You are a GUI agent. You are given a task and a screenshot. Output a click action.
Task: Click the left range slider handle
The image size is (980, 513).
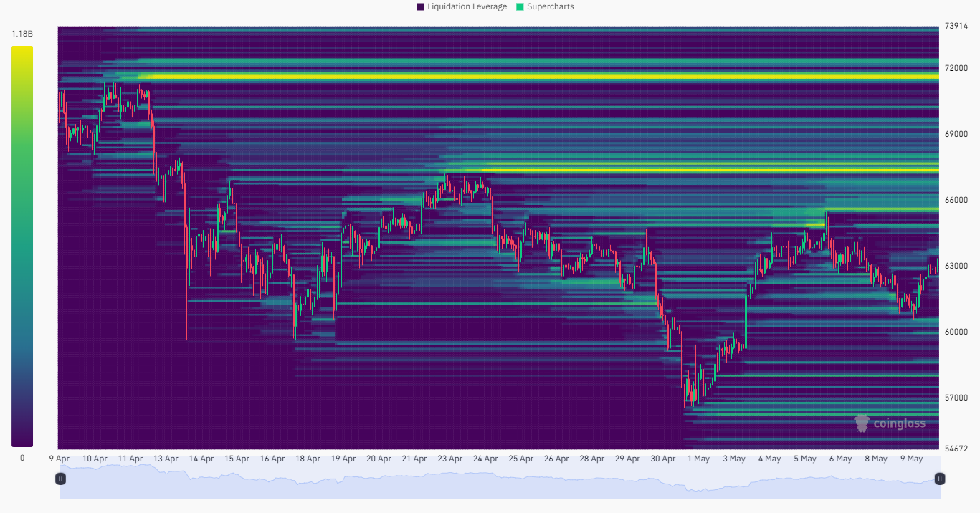[x=61, y=479]
